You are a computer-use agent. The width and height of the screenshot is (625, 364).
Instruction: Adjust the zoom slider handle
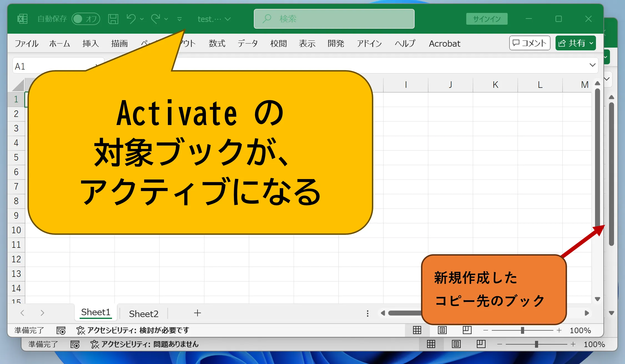point(522,330)
